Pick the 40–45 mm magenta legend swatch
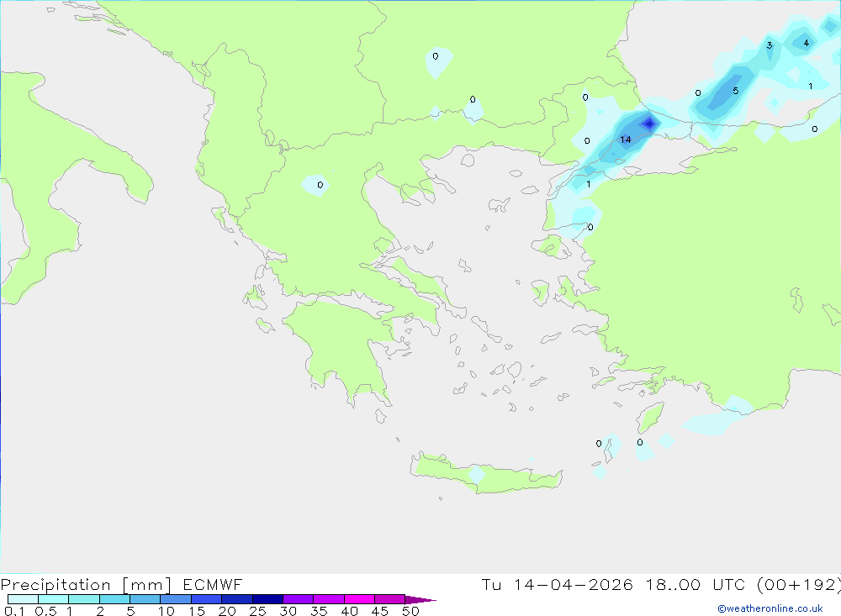 click(x=359, y=599)
